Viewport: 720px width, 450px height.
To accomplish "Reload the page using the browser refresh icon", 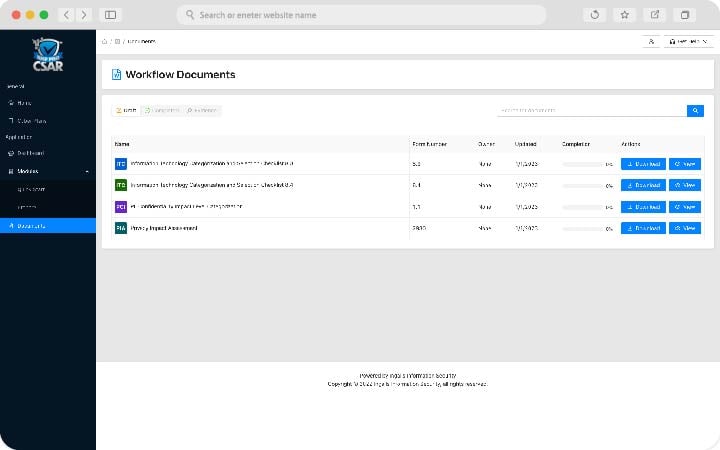I will (x=595, y=15).
